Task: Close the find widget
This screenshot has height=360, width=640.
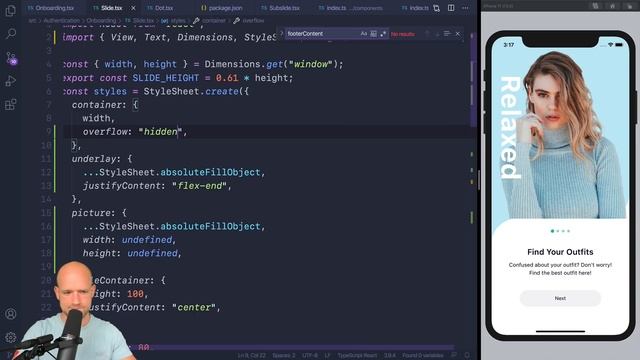Action: [x=458, y=34]
